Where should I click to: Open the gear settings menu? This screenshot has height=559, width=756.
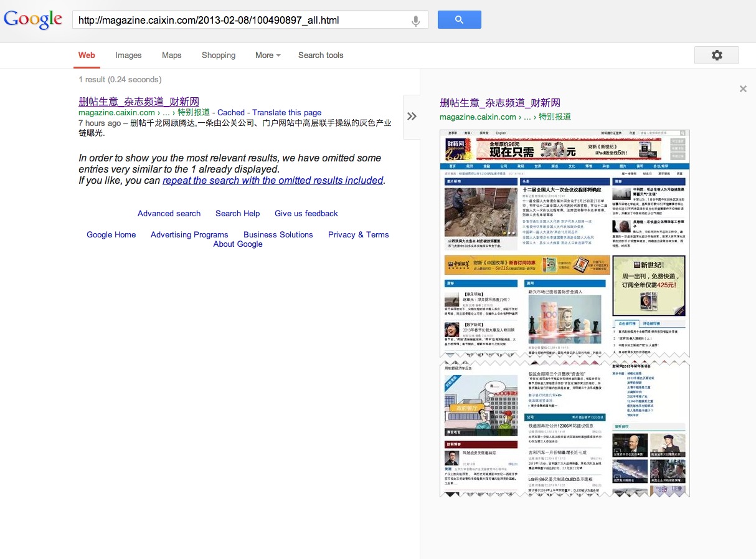[x=716, y=55]
